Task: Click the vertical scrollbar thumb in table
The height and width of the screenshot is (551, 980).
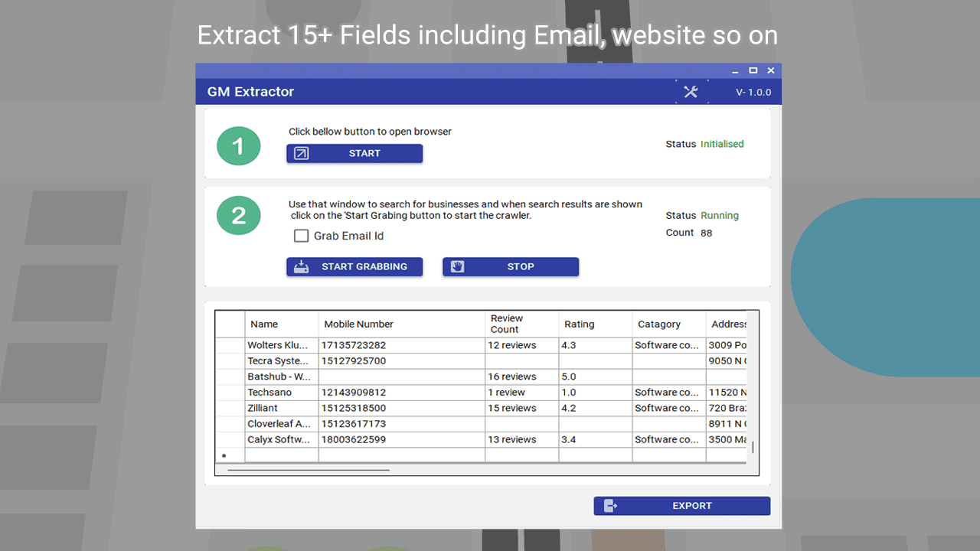Action: (753, 448)
